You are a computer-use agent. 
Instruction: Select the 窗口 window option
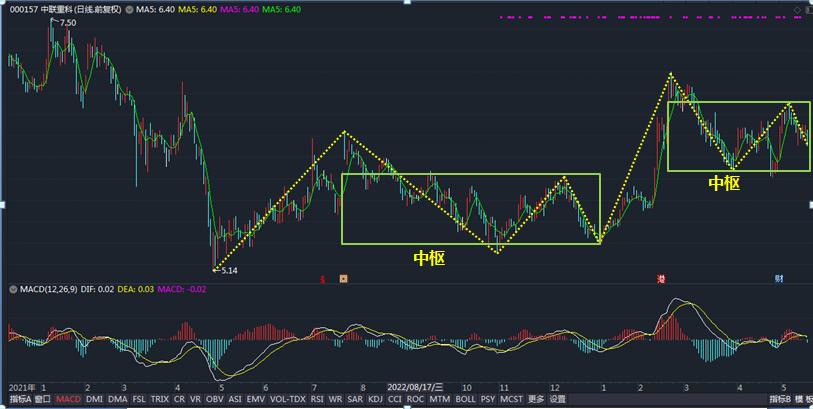[x=44, y=399]
